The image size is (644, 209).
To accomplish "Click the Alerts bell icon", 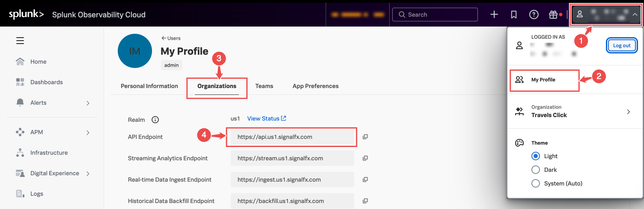I will (20, 103).
